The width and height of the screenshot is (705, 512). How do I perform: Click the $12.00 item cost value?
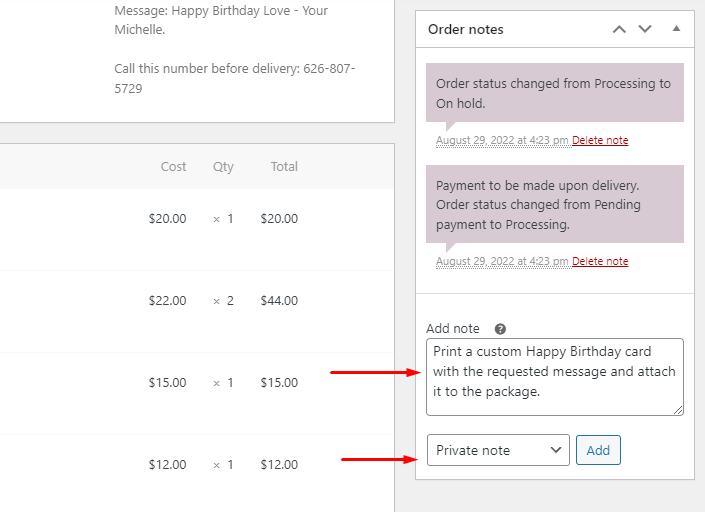(167, 464)
